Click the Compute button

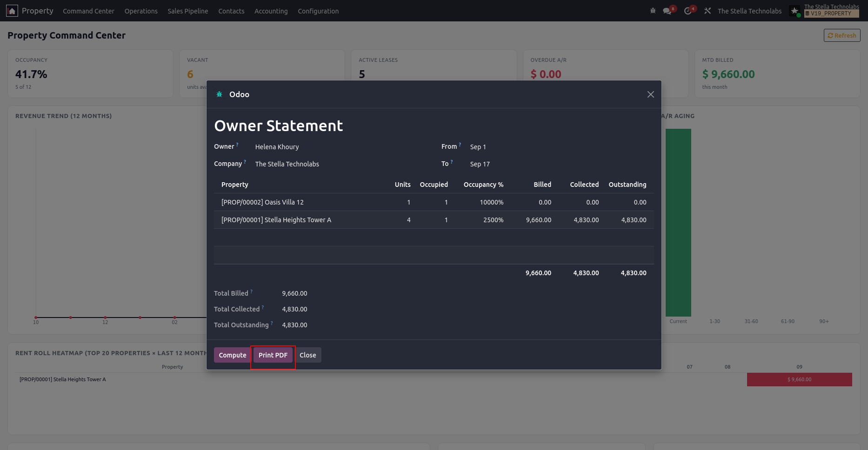coord(233,355)
